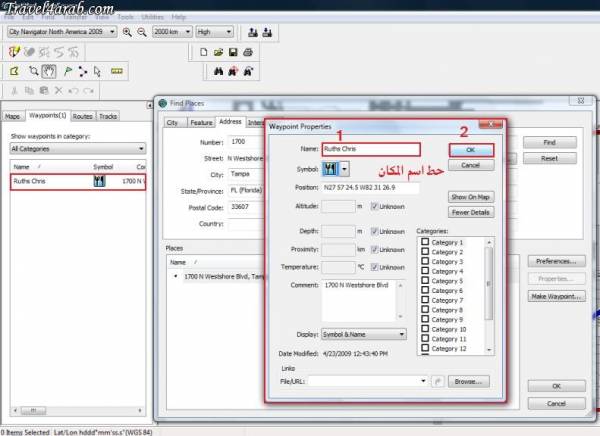Click OK in Waypoint Properties dialog

[471, 150]
